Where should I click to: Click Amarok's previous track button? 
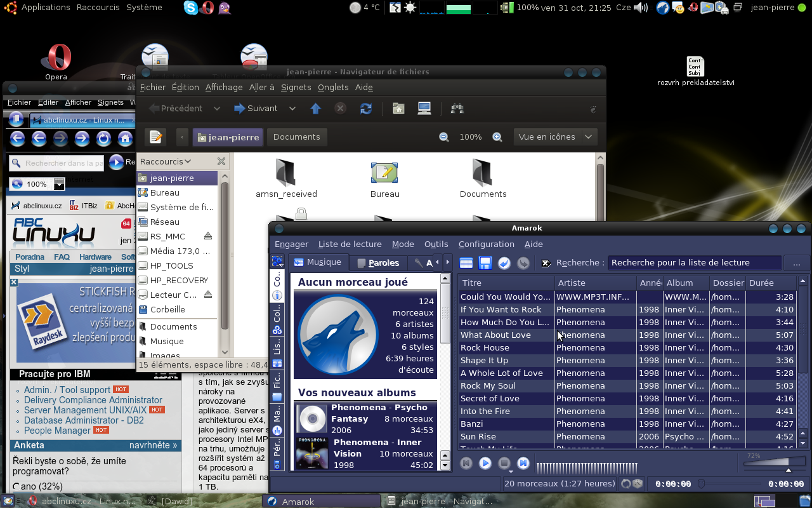(x=466, y=464)
